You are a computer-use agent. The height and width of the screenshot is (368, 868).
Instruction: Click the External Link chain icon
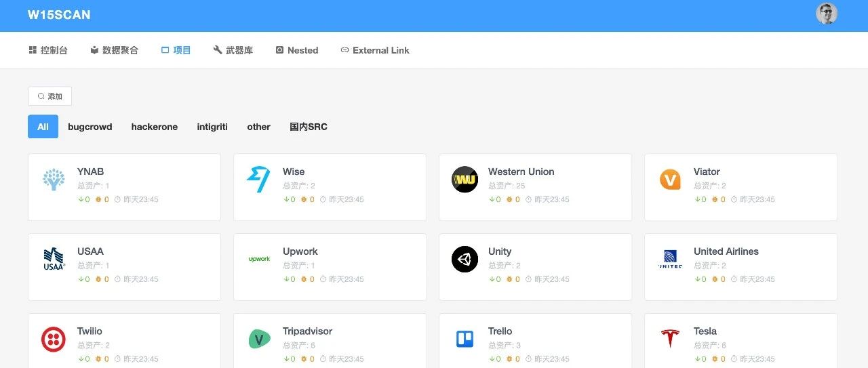tap(344, 50)
